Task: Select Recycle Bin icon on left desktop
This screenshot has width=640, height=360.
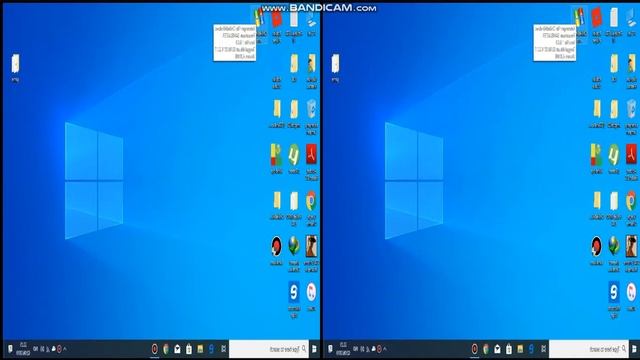Action: point(311,109)
